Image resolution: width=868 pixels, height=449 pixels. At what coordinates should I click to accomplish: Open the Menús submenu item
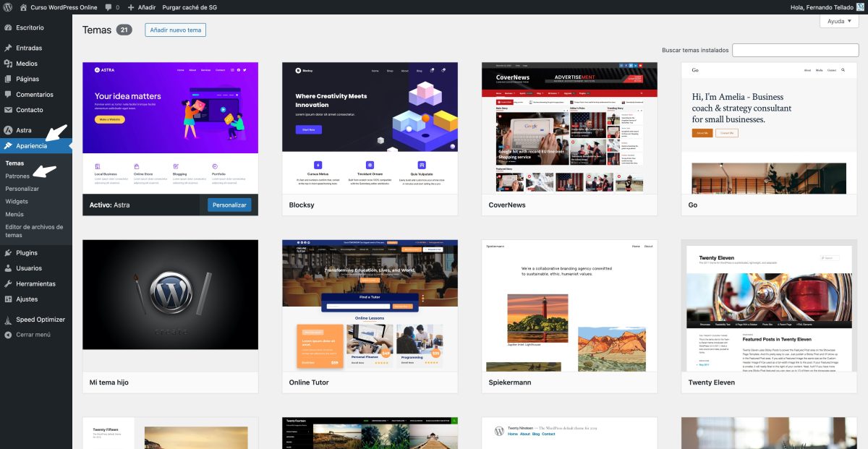pyautogui.click(x=14, y=214)
